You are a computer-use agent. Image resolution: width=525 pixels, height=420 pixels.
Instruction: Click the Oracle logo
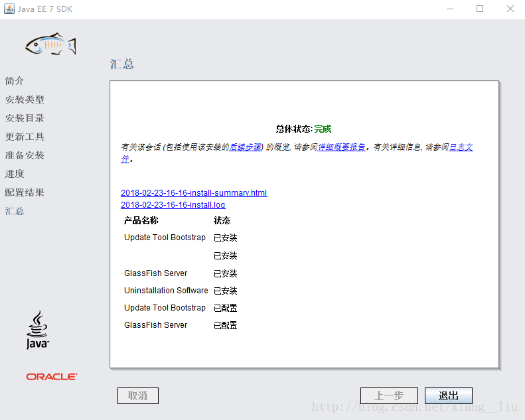[52, 377]
